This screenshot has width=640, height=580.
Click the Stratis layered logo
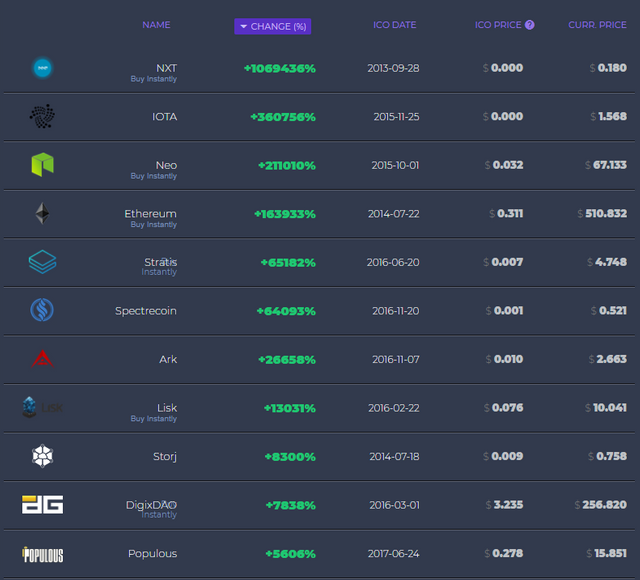tap(42, 262)
